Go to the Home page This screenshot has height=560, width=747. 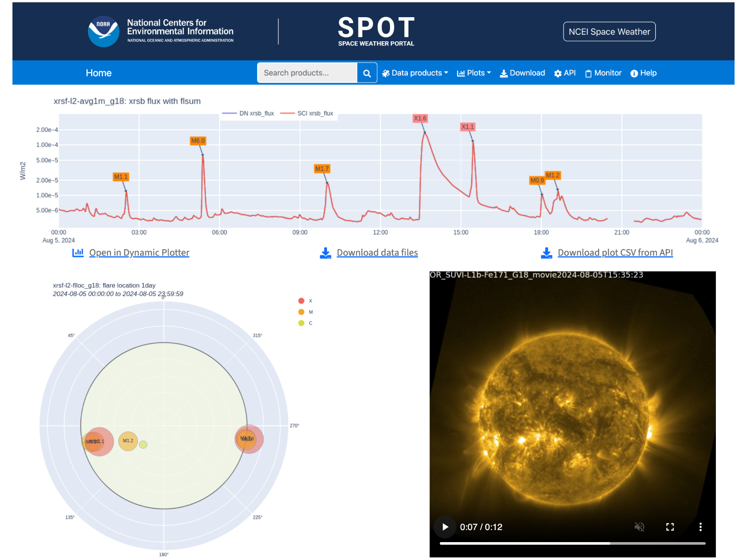click(x=98, y=73)
